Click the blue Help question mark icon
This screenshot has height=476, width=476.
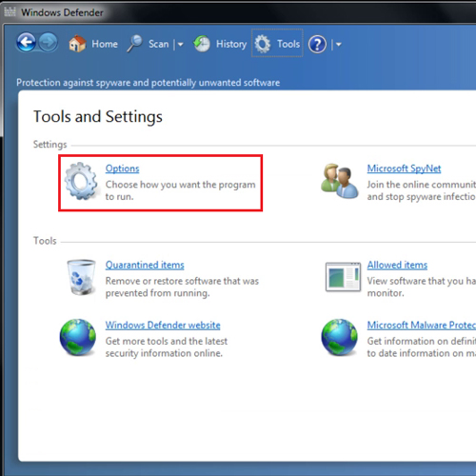pos(317,44)
